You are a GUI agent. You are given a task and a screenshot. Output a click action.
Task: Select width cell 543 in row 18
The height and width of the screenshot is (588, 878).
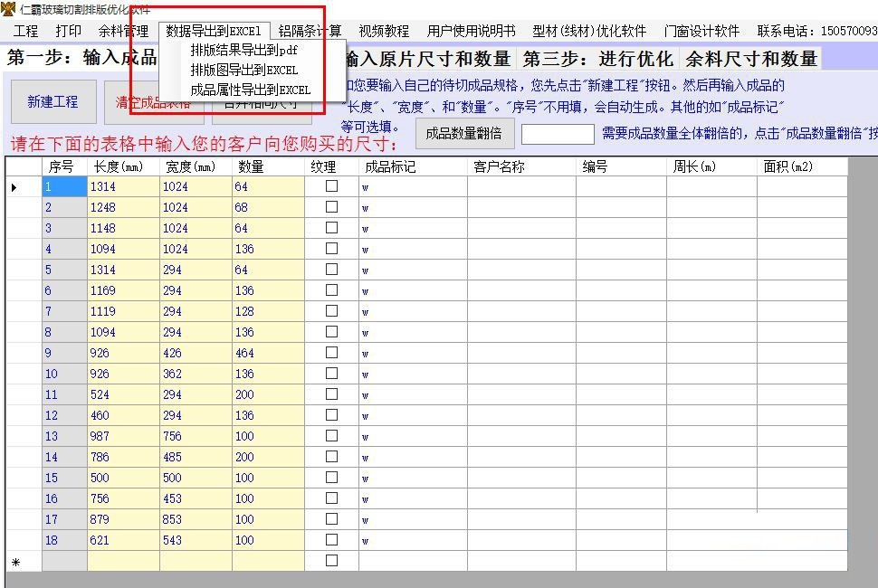tap(196, 540)
